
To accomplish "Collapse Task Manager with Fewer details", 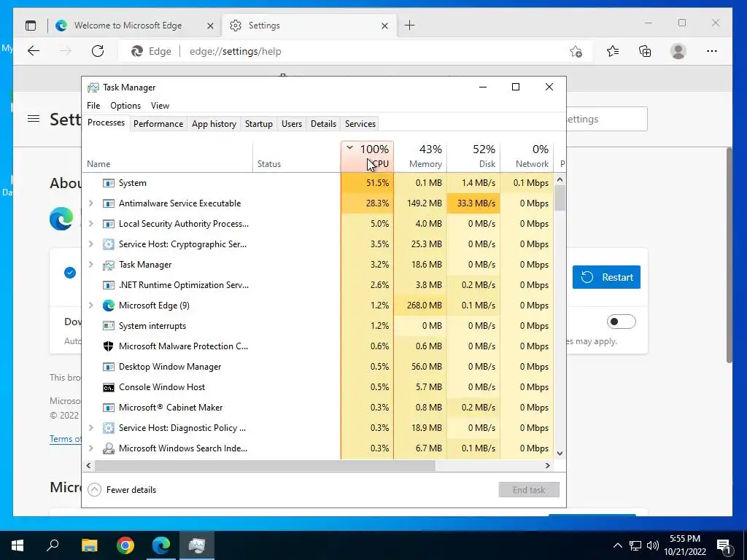I will (122, 489).
